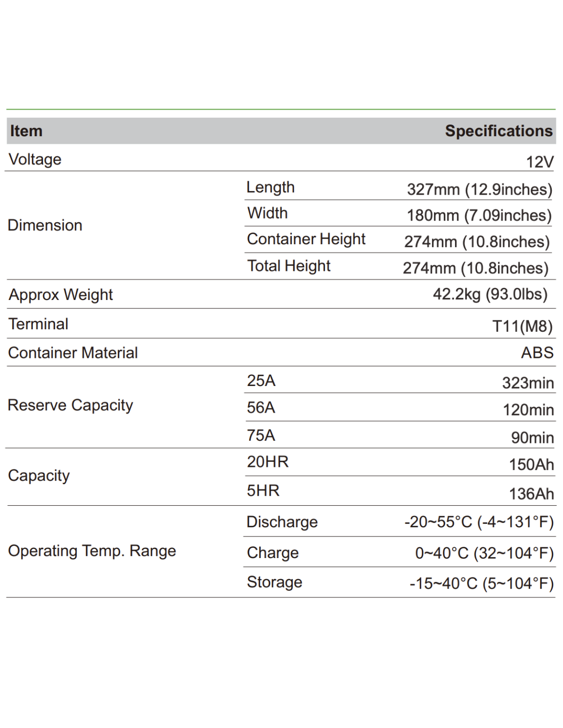This screenshot has height=728, width=563.
Task: Click the Dimension row label
Action: (45, 225)
